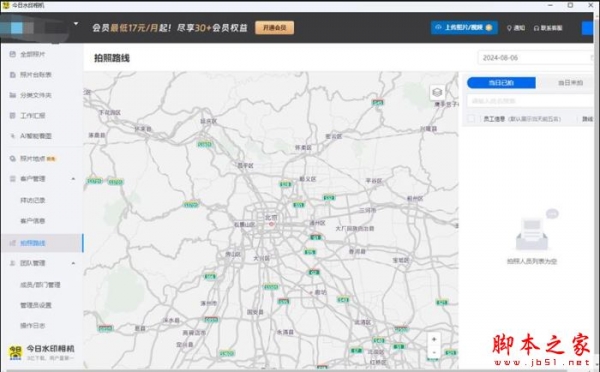Switch to the 当日未拍 tab
This screenshot has height=372, width=600.
coord(570,83)
